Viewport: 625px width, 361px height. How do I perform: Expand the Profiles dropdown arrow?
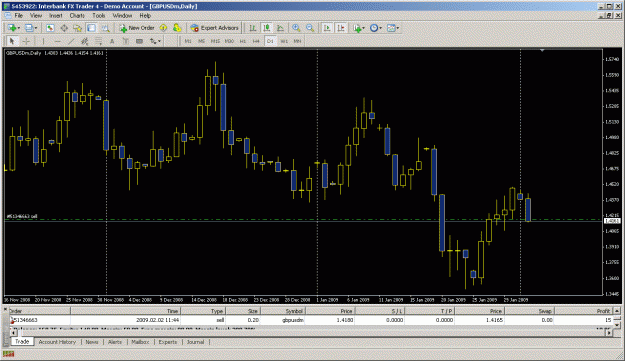(x=35, y=28)
